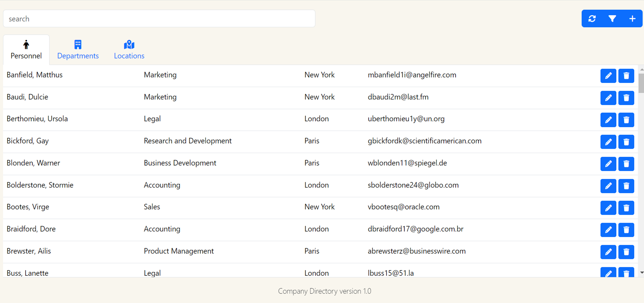This screenshot has width=644, height=303.
Task: Click the scrollbar up arrow
Action: [642, 69]
